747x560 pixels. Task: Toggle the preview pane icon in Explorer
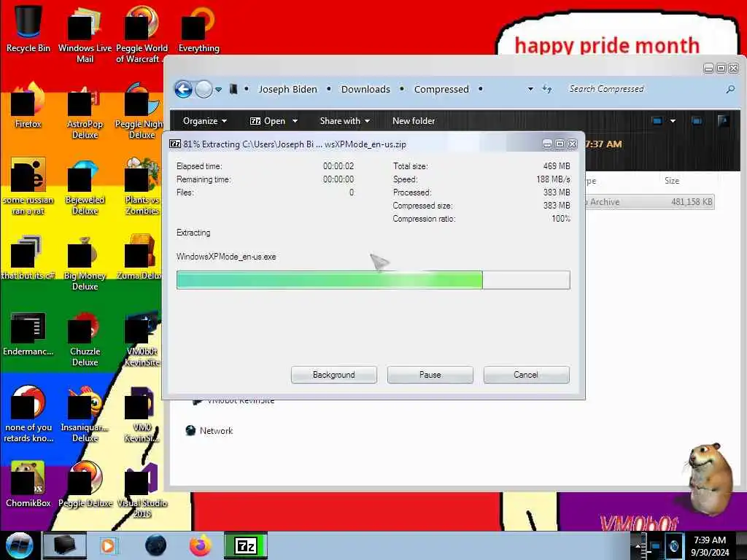697,121
